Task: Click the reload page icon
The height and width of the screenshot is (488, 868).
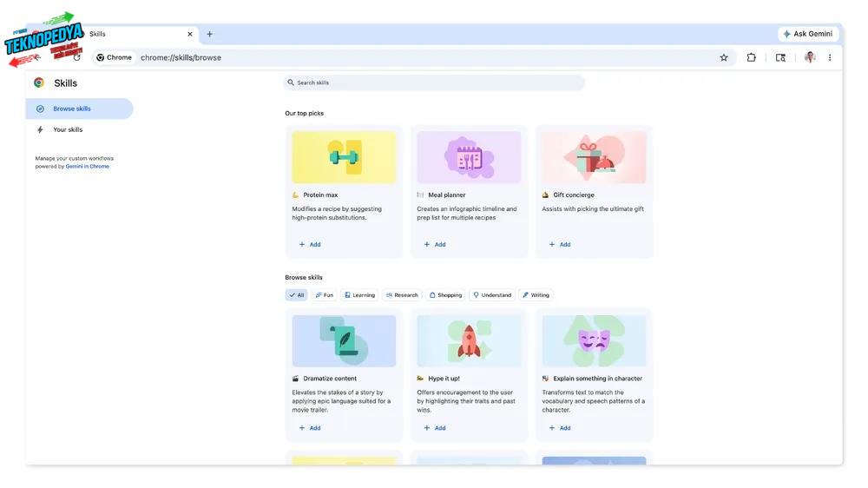Action: (76, 57)
